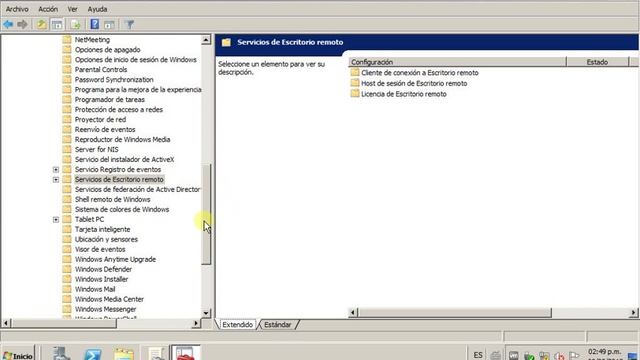The width and height of the screenshot is (640, 360).
Task: Click the folder icon beside Windows Defender
Action: (x=67, y=269)
